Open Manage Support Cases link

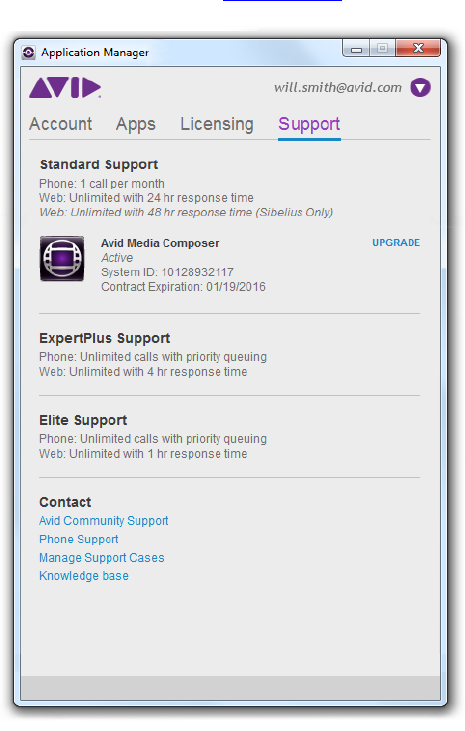102,558
